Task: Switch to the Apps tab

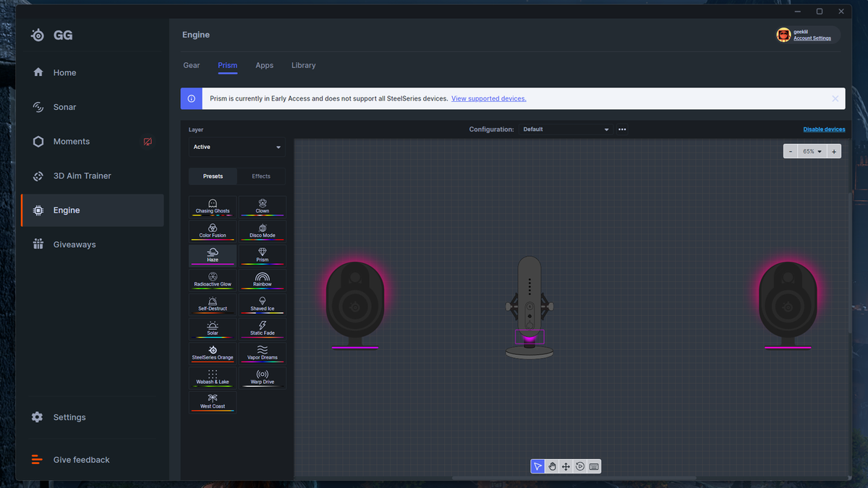Action: (265, 65)
